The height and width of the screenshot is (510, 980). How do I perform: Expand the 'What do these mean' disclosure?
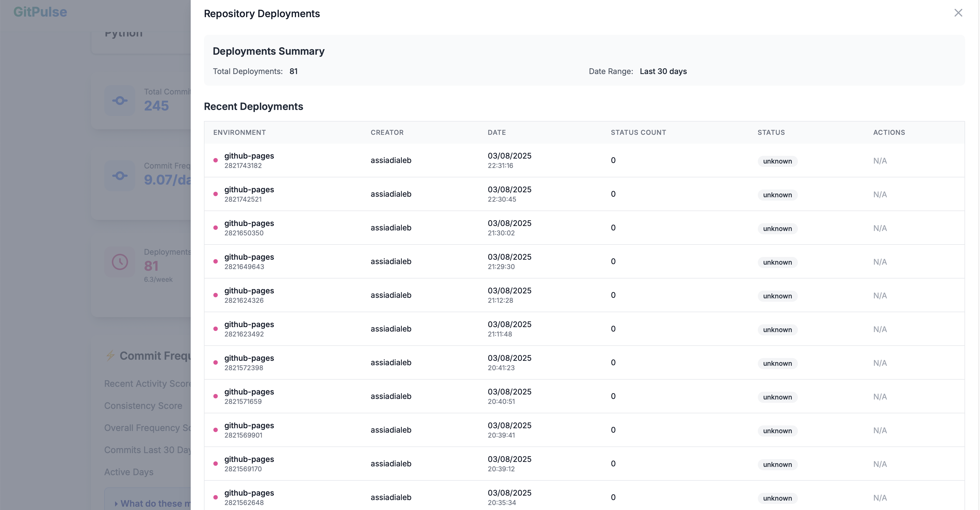pos(153,503)
